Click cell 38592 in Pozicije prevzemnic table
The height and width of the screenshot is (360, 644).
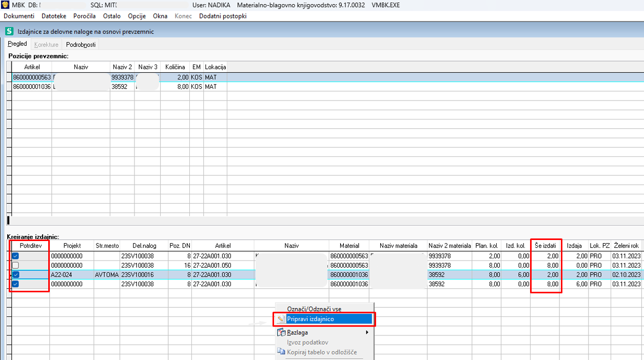[123, 87]
